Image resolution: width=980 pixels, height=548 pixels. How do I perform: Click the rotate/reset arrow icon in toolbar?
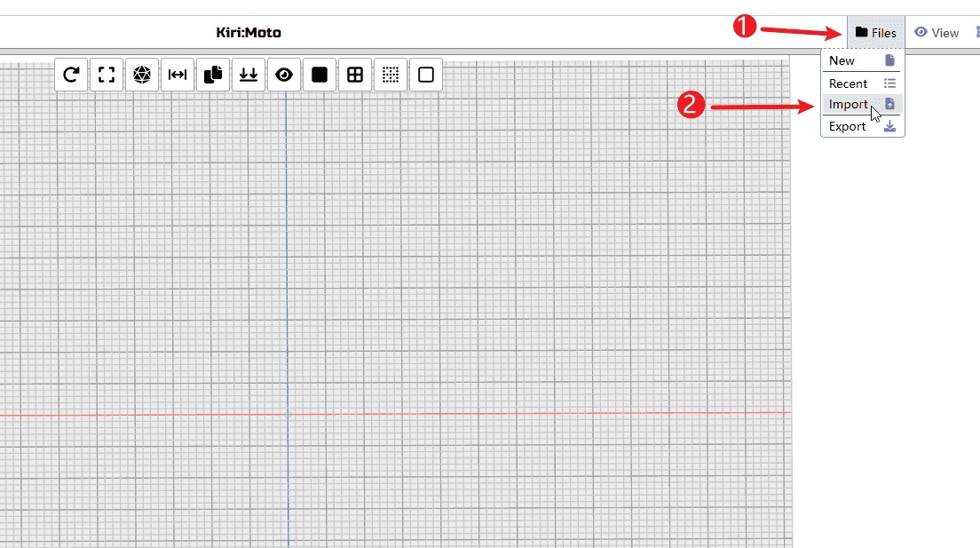(x=72, y=75)
